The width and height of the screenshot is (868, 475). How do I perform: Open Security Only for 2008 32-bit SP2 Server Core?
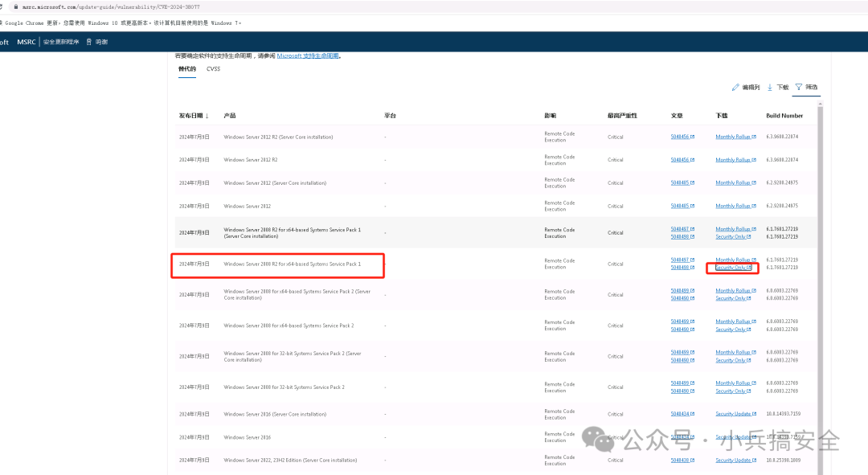[x=733, y=360]
